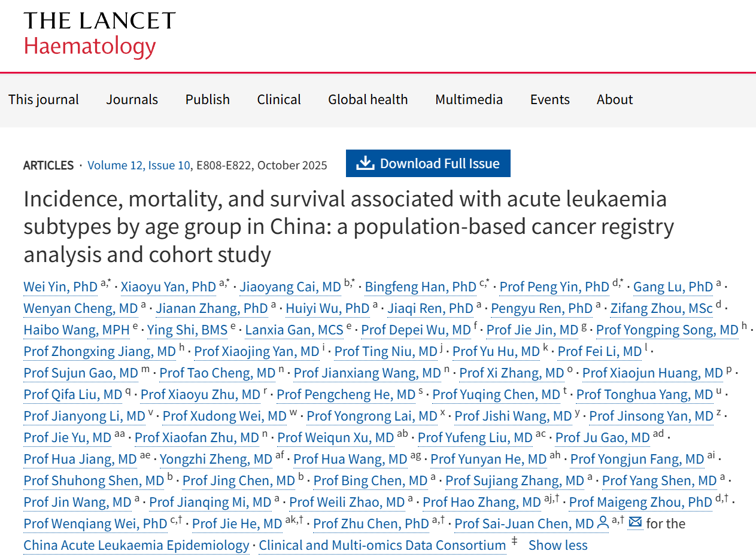
Task: Click the download arrow icon
Action: coord(365,163)
